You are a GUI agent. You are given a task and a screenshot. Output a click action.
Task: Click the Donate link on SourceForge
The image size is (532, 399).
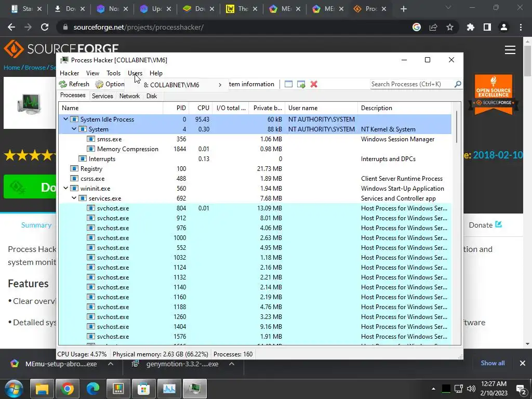[x=485, y=225]
